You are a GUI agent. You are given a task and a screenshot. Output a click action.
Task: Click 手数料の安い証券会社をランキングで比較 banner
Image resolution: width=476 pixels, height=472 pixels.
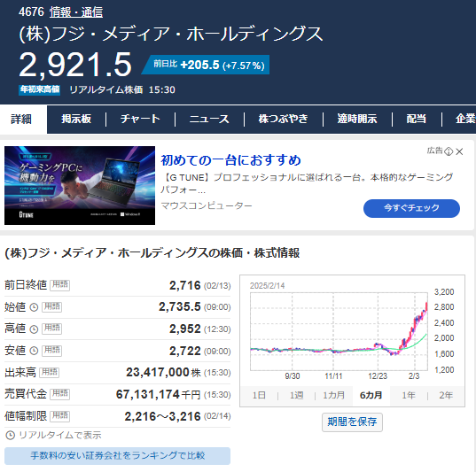(x=117, y=456)
